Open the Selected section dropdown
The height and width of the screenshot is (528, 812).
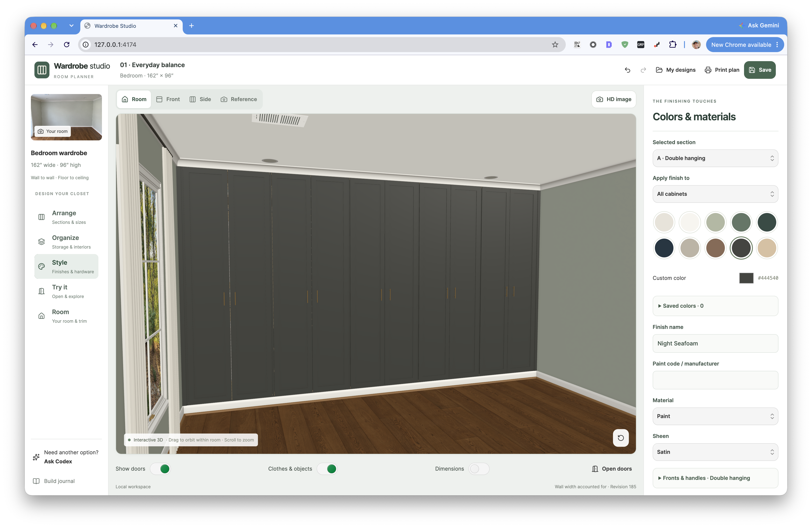point(715,158)
